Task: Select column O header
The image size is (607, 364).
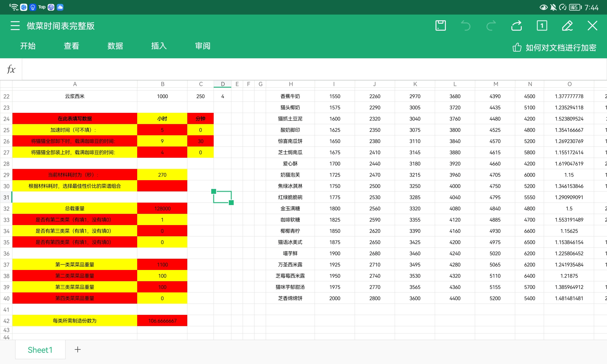Action: (569, 84)
